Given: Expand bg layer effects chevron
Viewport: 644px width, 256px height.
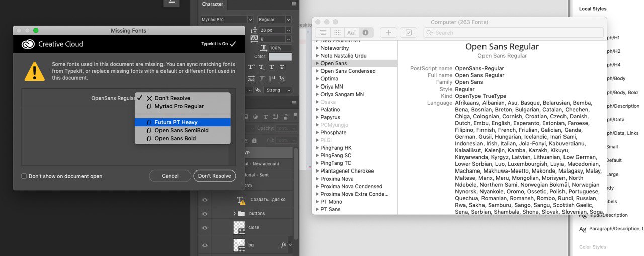Looking at the screenshot, I should [291, 245].
